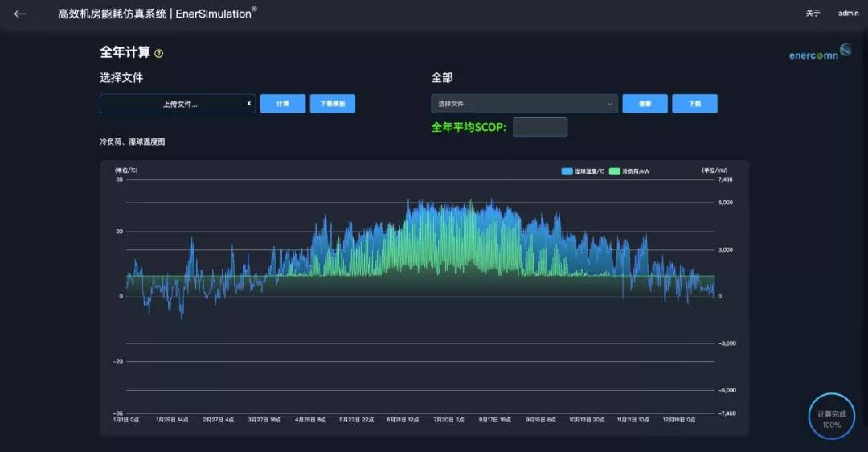Expand the 选择文件 dropdown
This screenshot has width=868, height=452.
click(x=523, y=104)
